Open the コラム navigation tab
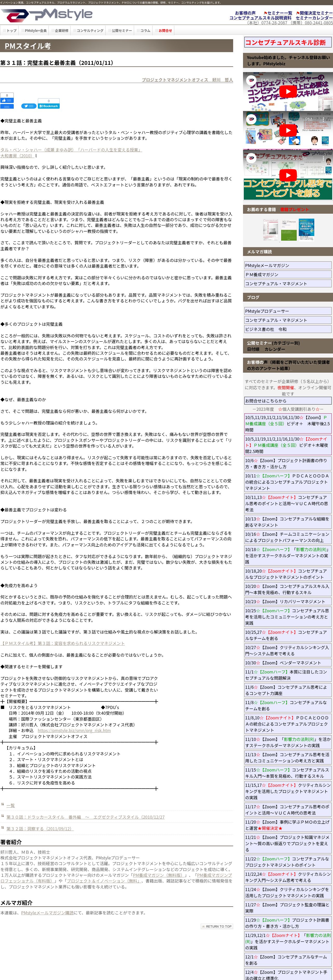The width and height of the screenshot is (333, 980). pos(143,30)
